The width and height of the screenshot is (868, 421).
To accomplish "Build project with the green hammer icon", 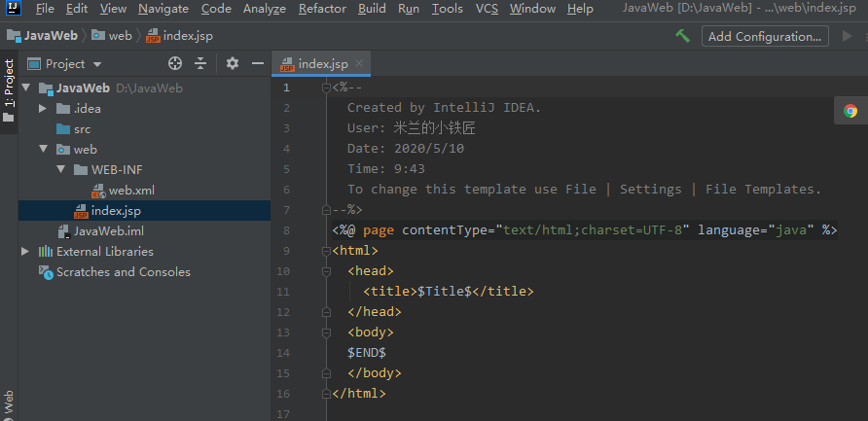I will (682, 36).
